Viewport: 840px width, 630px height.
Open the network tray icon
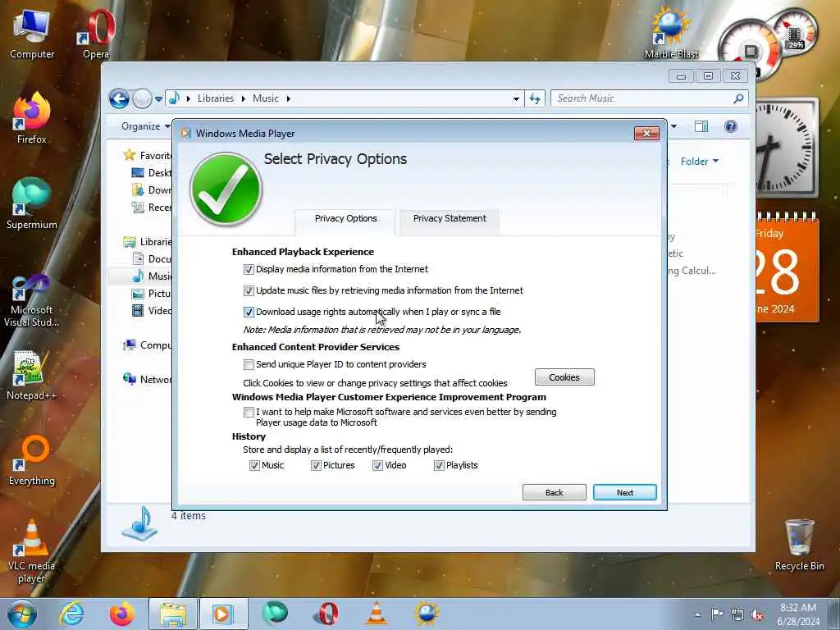tap(737, 614)
